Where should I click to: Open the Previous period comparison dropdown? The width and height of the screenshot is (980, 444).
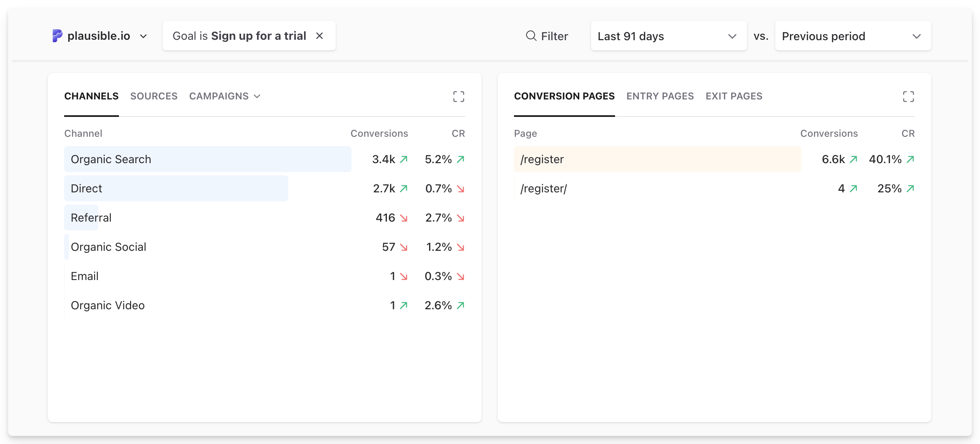tap(853, 36)
